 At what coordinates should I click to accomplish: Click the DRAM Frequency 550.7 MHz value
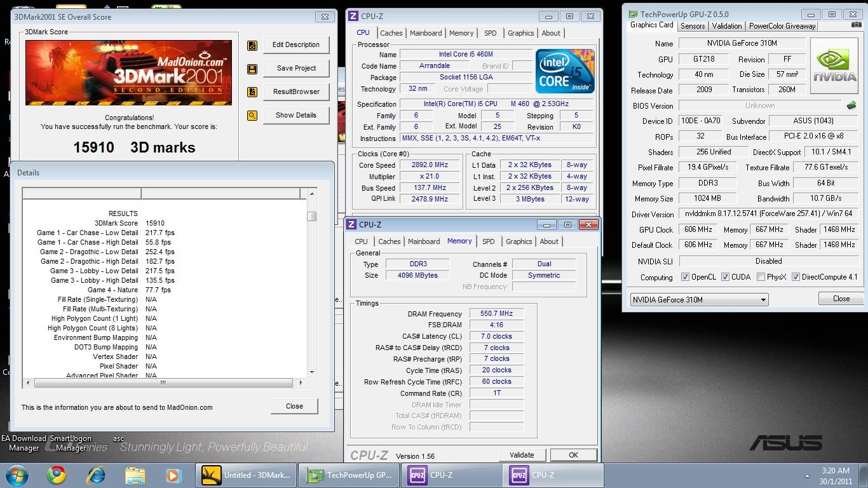pyautogui.click(x=496, y=314)
